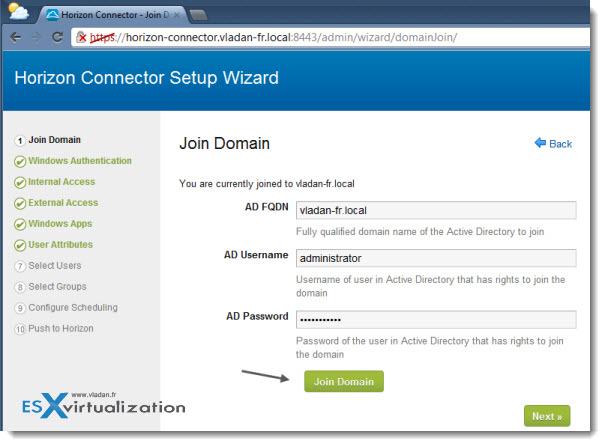The image size is (605, 446).
Task: Click the Horizon Connector Setup Wizard title
Action: 147,78
